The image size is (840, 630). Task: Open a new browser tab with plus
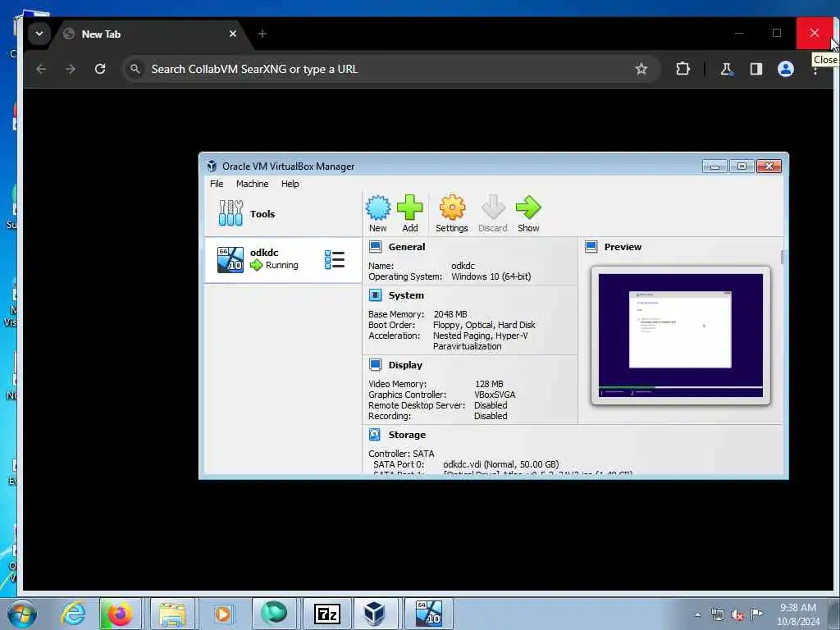(x=262, y=34)
